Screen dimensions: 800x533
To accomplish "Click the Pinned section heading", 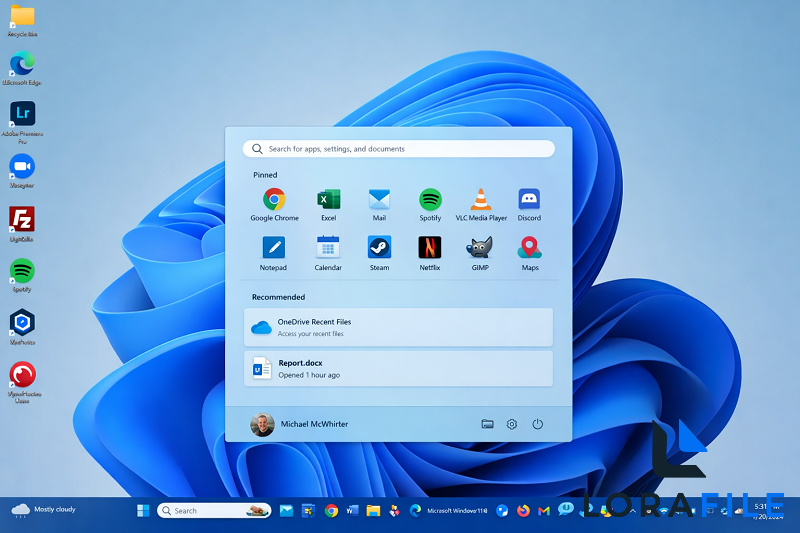I will (x=265, y=175).
